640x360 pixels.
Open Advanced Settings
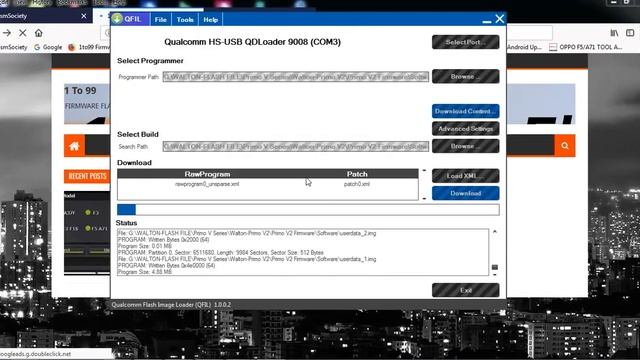(x=465, y=129)
